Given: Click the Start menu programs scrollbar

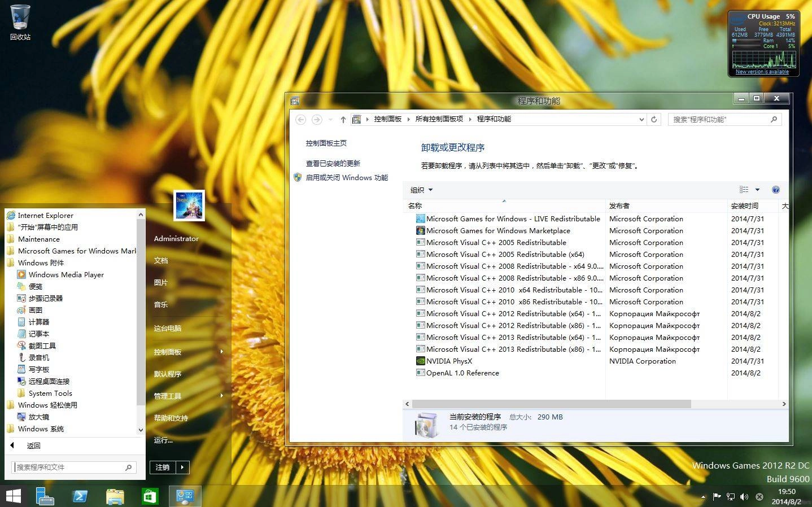Looking at the screenshot, I should pyautogui.click(x=141, y=312).
